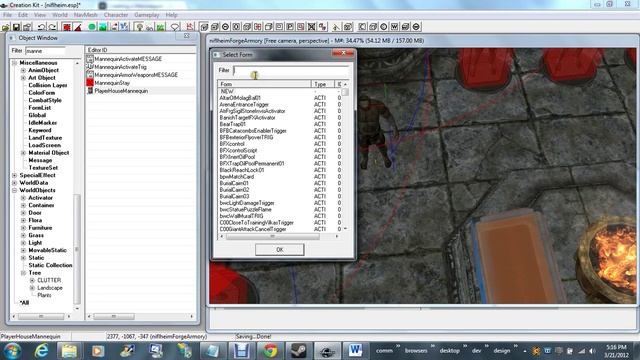Click the Select Form Filter input
Viewport: 640px width, 360px height.
[291, 71]
